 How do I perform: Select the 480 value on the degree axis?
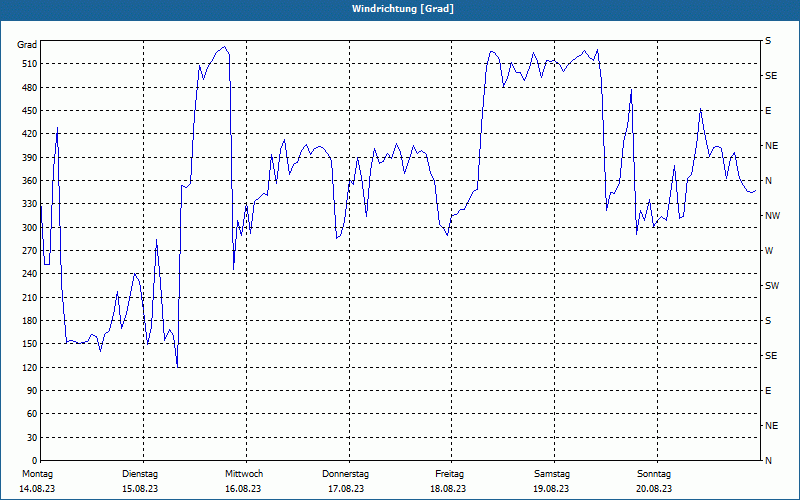click(30, 88)
